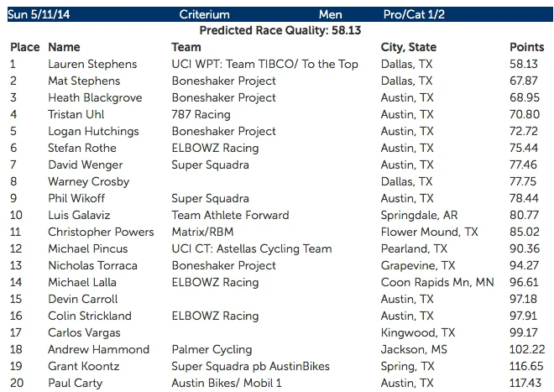Viewport: 554px width, 392px height.
Task: Click the Pro/Cat 1/2 category label
Action: click(x=415, y=15)
